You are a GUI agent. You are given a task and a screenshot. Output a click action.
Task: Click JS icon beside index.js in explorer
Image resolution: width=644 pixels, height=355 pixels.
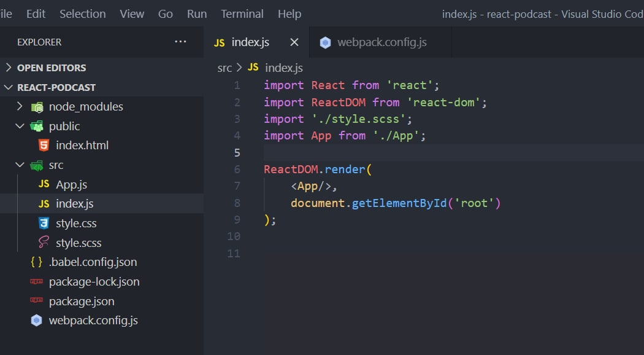[x=44, y=204]
